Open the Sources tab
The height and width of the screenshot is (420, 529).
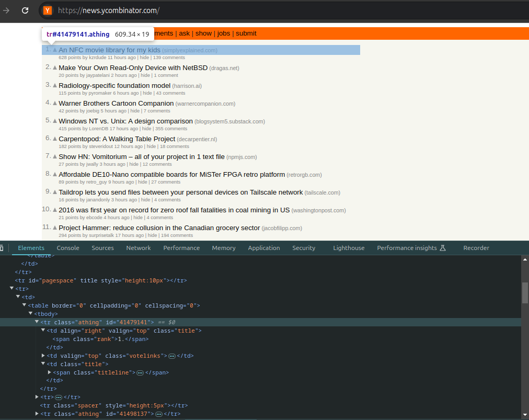tap(102, 248)
